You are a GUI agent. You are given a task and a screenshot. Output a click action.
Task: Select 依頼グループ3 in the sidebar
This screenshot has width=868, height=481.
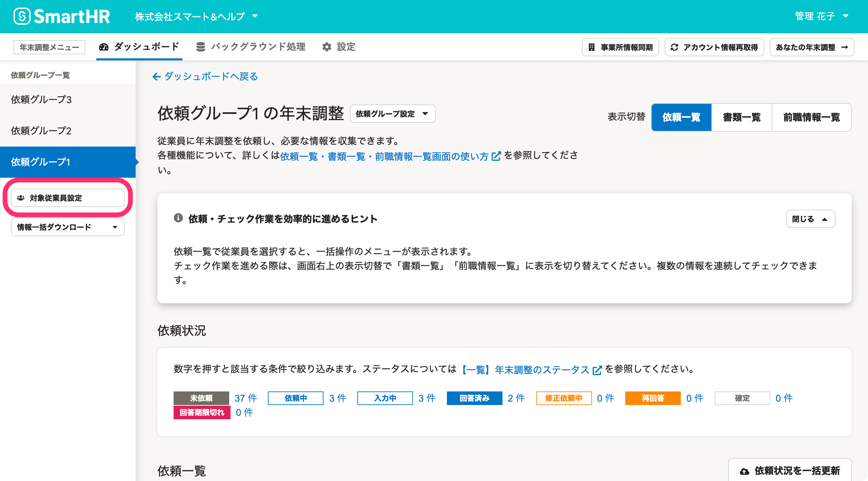coord(68,100)
